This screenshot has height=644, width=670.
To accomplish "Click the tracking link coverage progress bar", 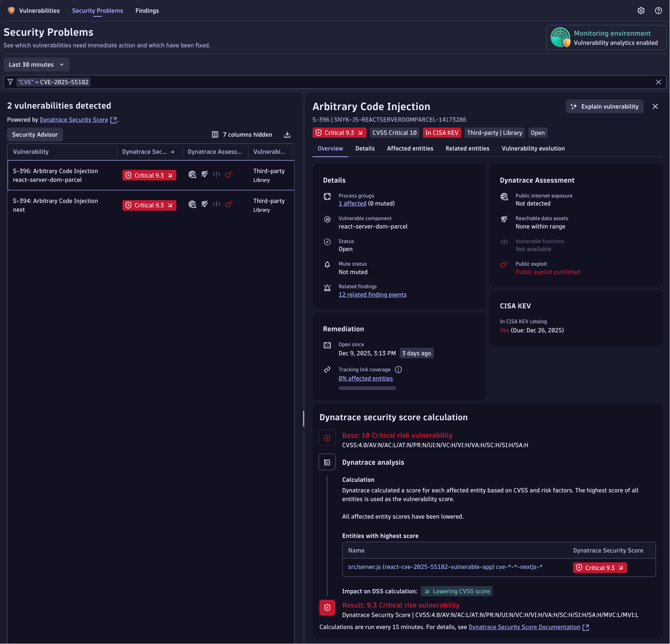I will pyautogui.click(x=367, y=388).
